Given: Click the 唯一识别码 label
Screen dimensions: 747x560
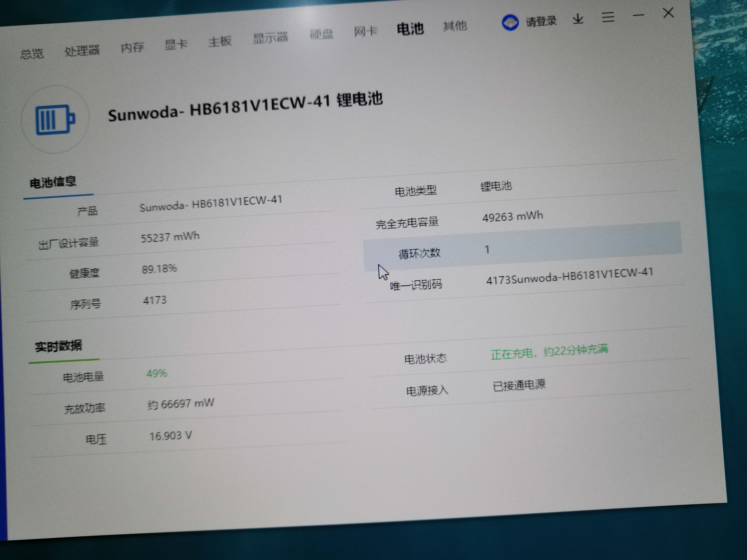Looking at the screenshot, I should [x=416, y=285].
